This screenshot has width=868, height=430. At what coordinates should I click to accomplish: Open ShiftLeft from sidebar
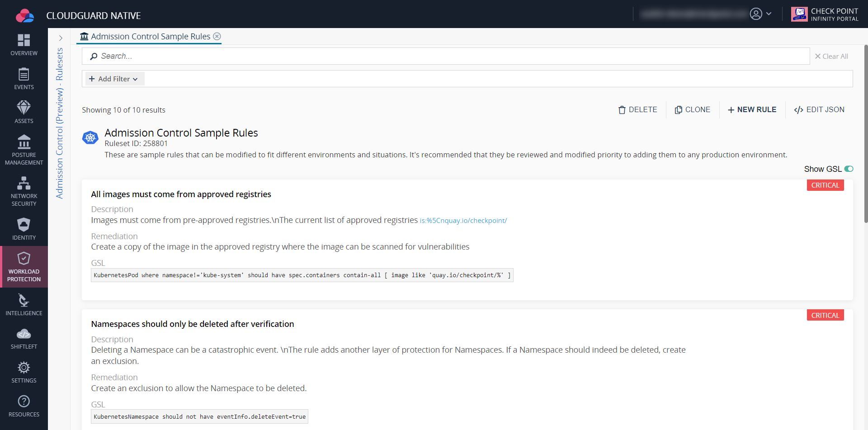(x=24, y=339)
